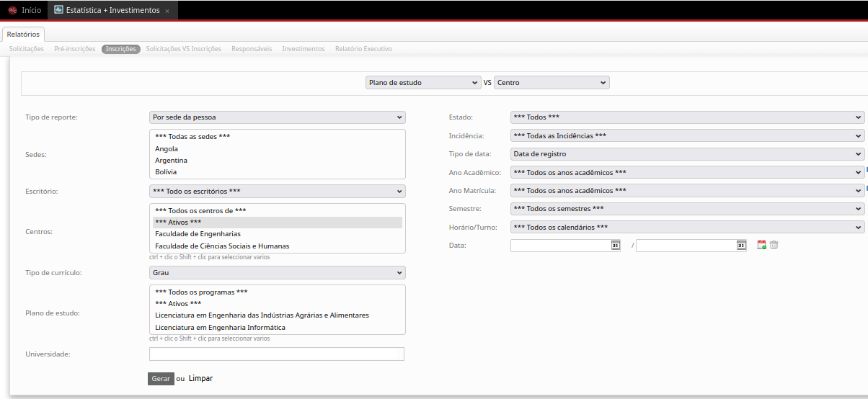Click the Estatística + Investimentos tab chart icon
Viewport: 868px width, 399px height.
(58, 10)
